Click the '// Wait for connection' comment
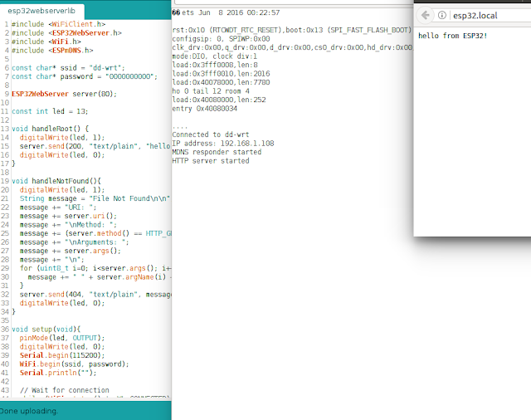This screenshot has height=420, width=531. coord(65,390)
